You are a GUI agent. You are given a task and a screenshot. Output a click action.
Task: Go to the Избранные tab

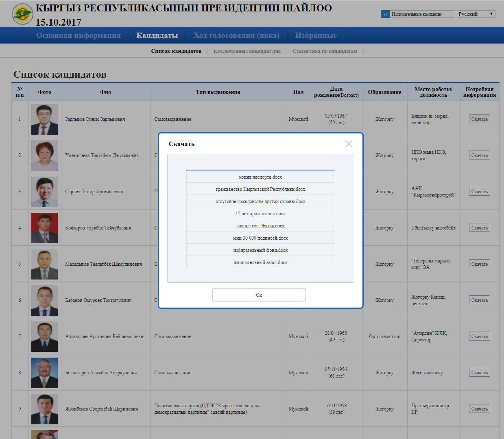click(316, 35)
